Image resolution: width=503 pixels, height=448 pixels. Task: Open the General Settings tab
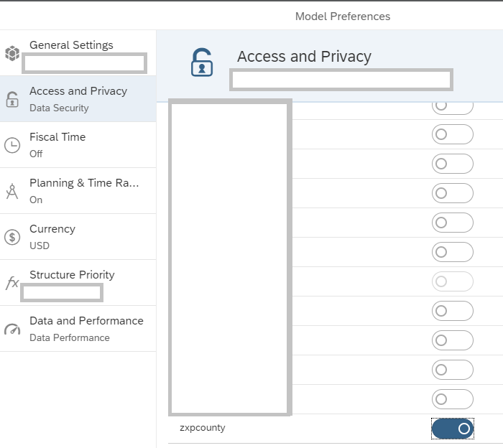[71, 45]
